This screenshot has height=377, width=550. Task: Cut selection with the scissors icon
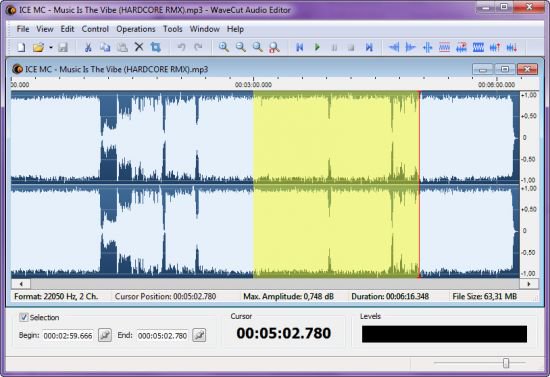tap(88, 47)
